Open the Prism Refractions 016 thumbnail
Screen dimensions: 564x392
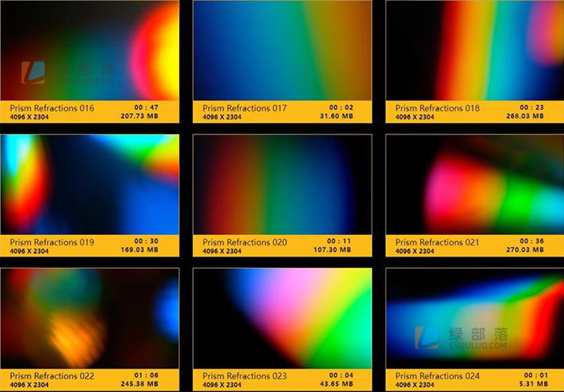point(91,50)
